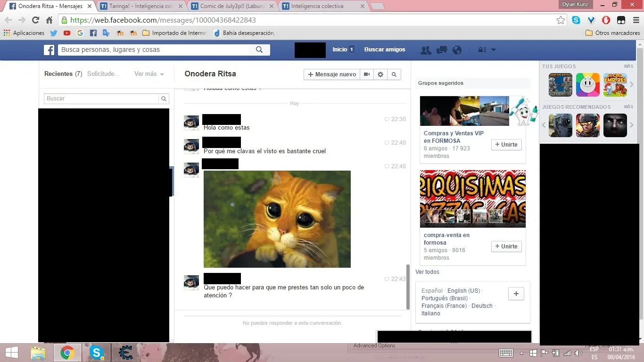Reload the page in Chrome
Image resolution: width=644 pixels, height=362 pixels.
tap(35, 20)
